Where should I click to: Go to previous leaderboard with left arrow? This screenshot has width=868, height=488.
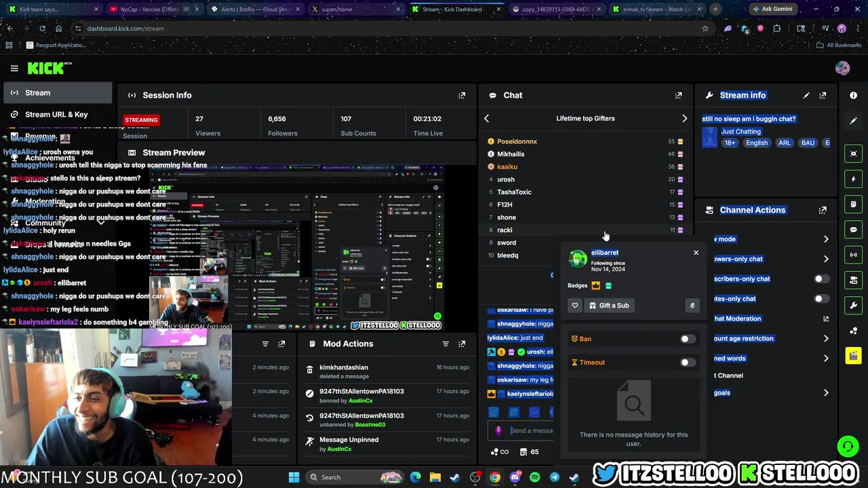tap(486, 119)
